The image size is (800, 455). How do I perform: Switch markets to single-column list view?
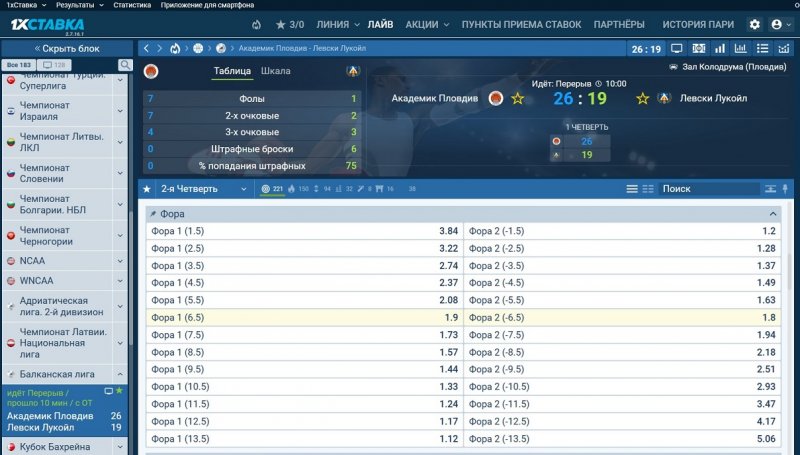click(632, 188)
